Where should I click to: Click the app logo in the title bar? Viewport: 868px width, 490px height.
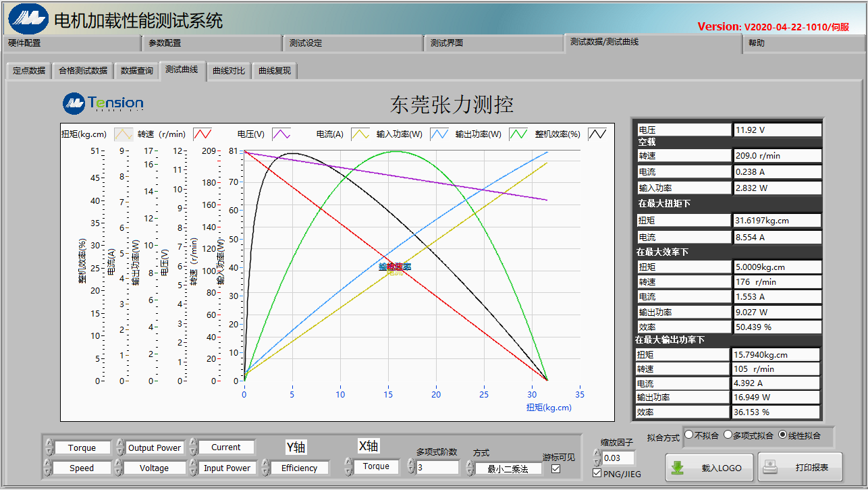tap(28, 19)
